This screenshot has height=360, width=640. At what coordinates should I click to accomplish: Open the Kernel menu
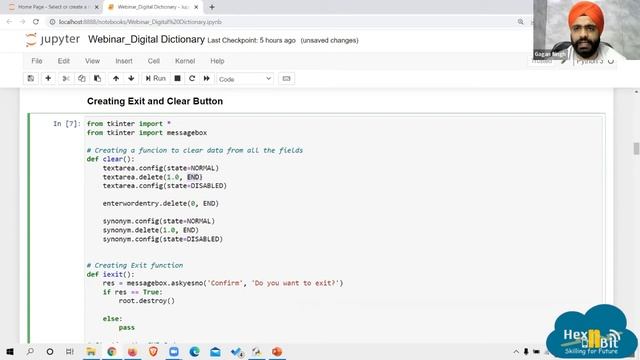tap(185, 61)
